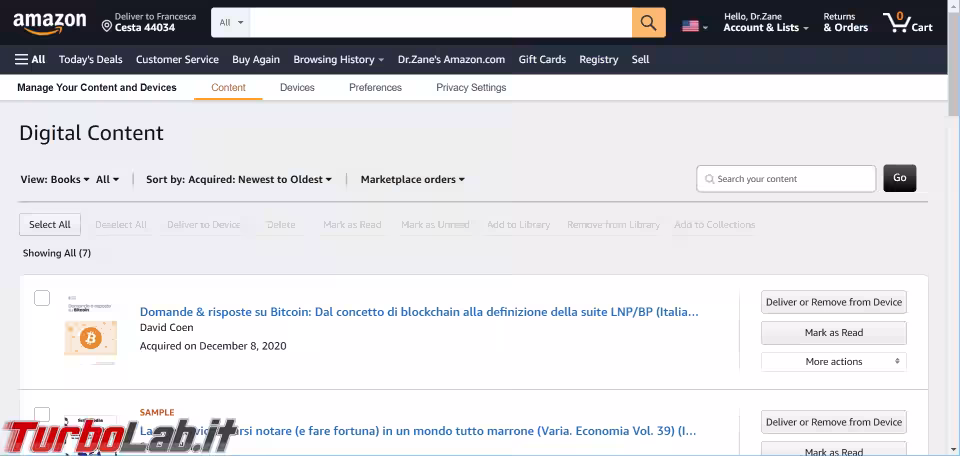Deliver or Remove from Device for SAMPLE book
The width and height of the screenshot is (960, 456).
pos(833,422)
